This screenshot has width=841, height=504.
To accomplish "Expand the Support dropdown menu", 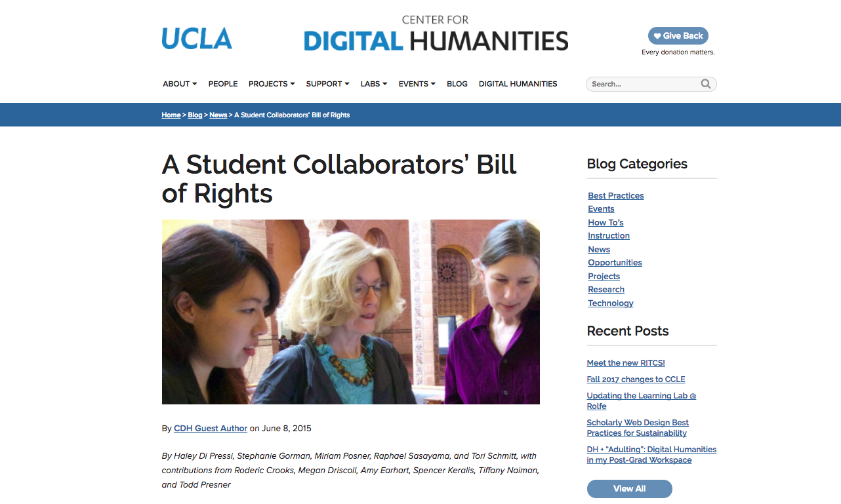I will (327, 84).
